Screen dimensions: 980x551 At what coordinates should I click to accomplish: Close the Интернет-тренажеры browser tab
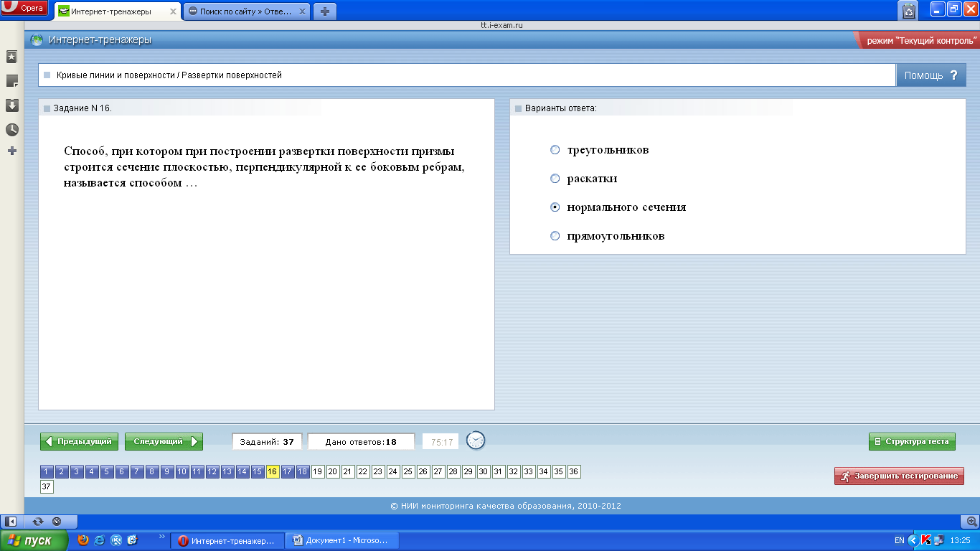click(x=173, y=11)
